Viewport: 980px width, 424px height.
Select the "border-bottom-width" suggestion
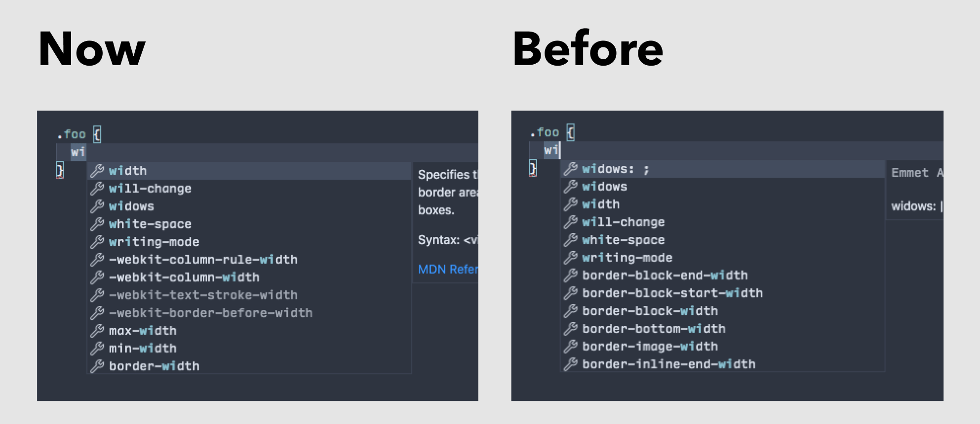pyautogui.click(x=653, y=328)
